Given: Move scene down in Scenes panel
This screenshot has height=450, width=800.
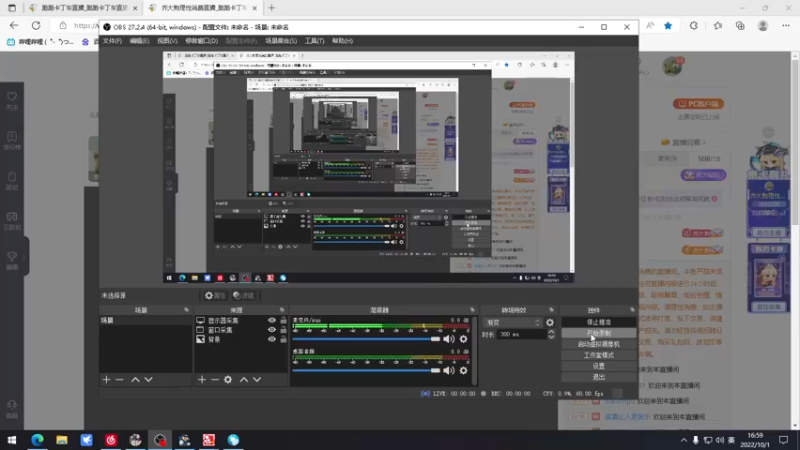Looking at the screenshot, I should click(148, 380).
